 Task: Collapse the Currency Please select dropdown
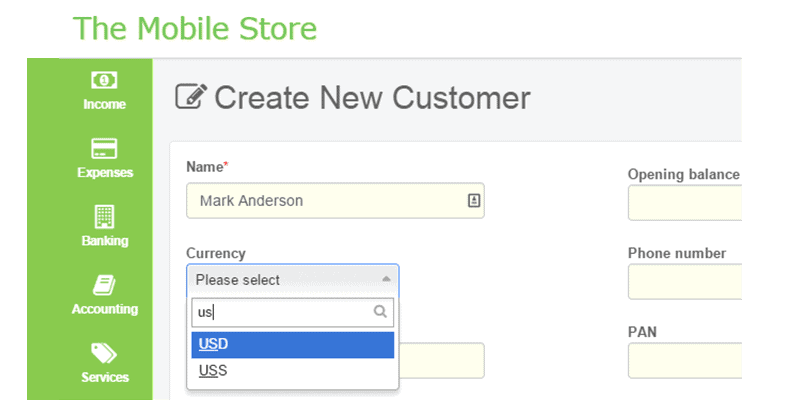click(x=292, y=280)
